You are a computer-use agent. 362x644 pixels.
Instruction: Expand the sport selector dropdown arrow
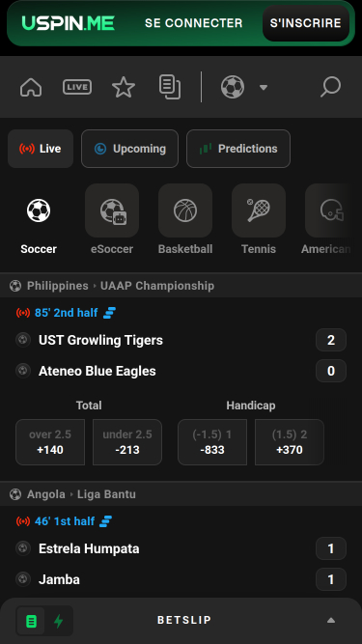tap(264, 87)
